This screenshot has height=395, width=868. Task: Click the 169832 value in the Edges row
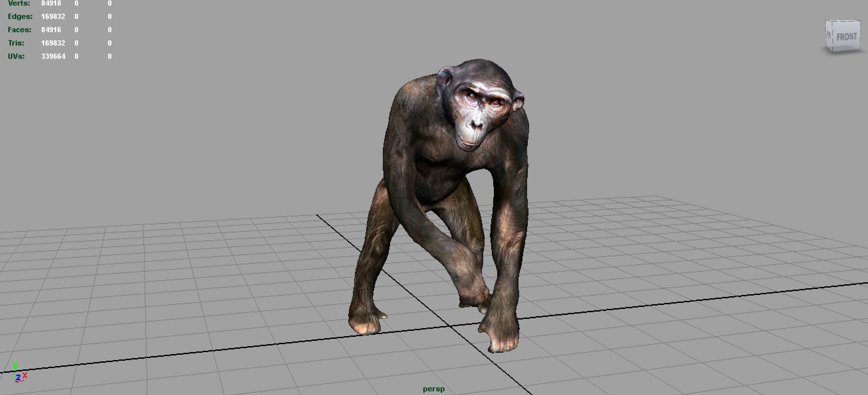53,17
